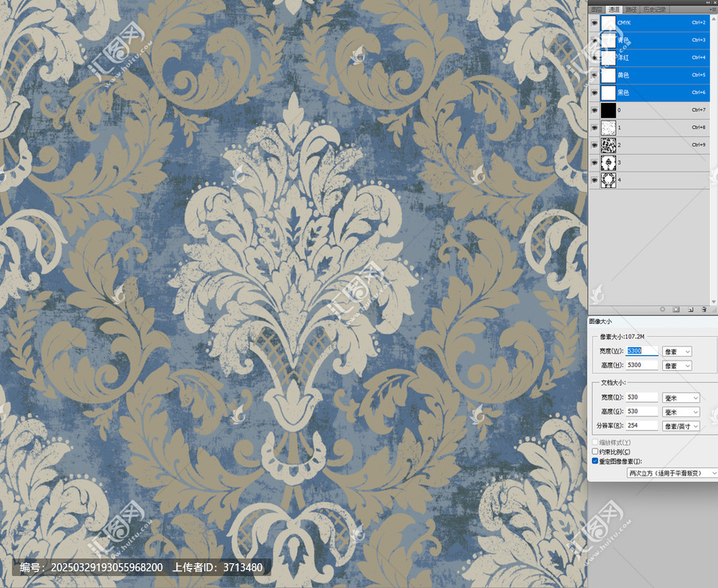Screen dimensions: 718x588
Task: Load channel as selection (dotted circle icon)
Action: pos(662,310)
